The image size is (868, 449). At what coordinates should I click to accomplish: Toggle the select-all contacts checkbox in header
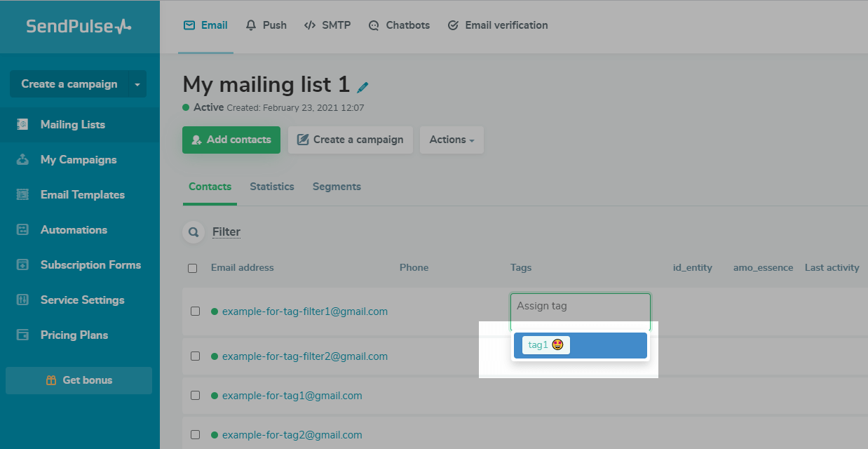(x=193, y=268)
